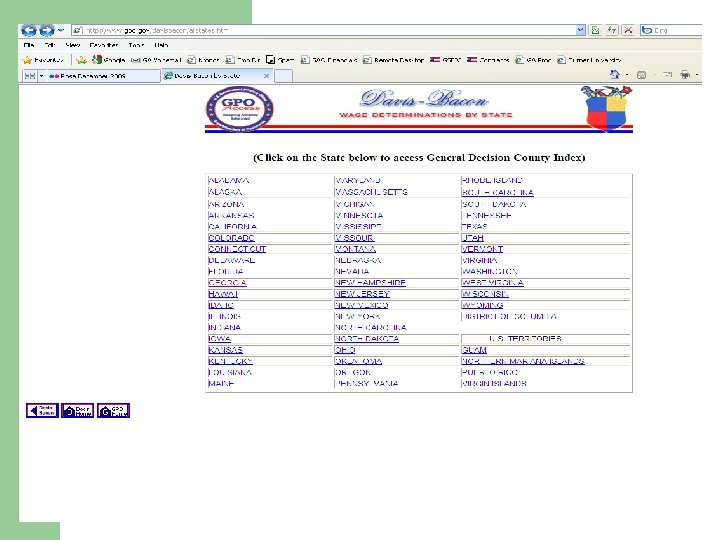This screenshot has width=720, height=540.
Task: Choose the NEW JERSEY link
Action: click(362, 294)
